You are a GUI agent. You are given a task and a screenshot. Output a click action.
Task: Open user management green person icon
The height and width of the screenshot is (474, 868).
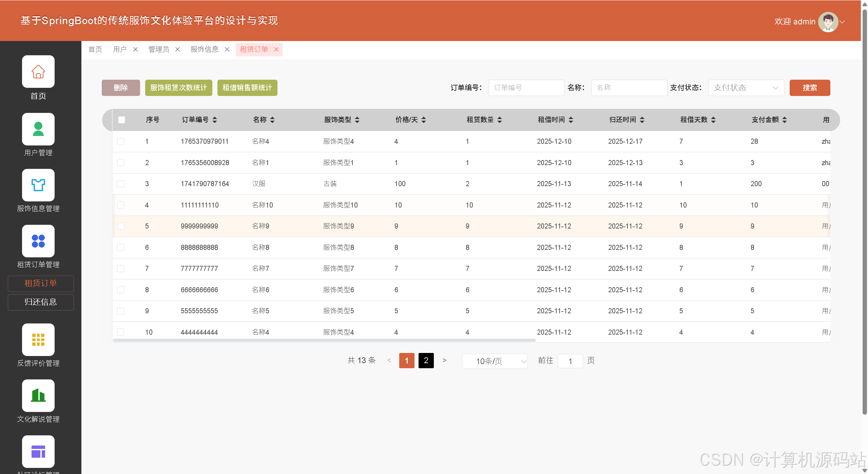point(38,129)
